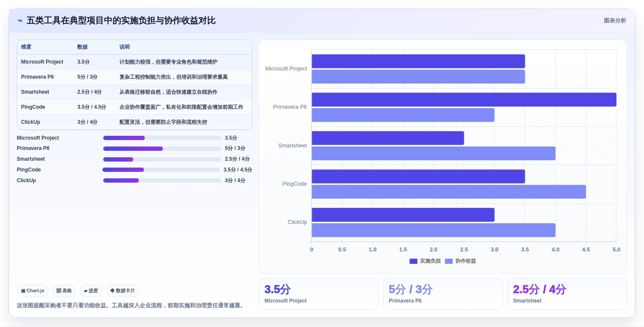
Task: Toggle the 实施负担 legend entry
Action: pos(425,261)
